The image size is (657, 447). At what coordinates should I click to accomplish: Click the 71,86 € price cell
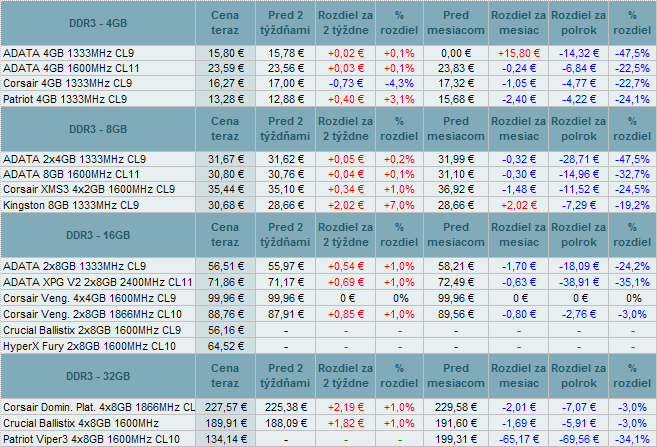coord(225,282)
